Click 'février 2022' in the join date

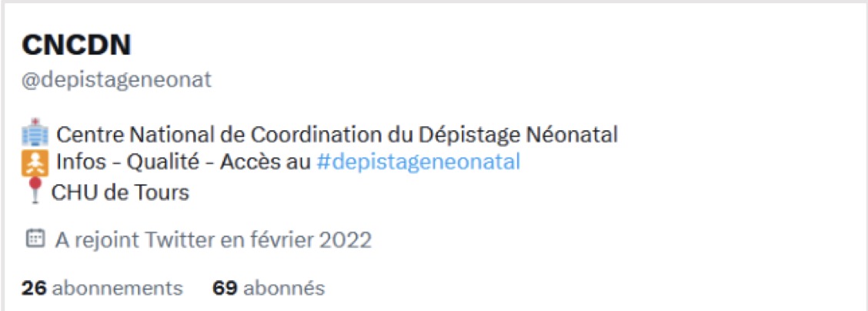pyautogui.click(x=318, y=239)
